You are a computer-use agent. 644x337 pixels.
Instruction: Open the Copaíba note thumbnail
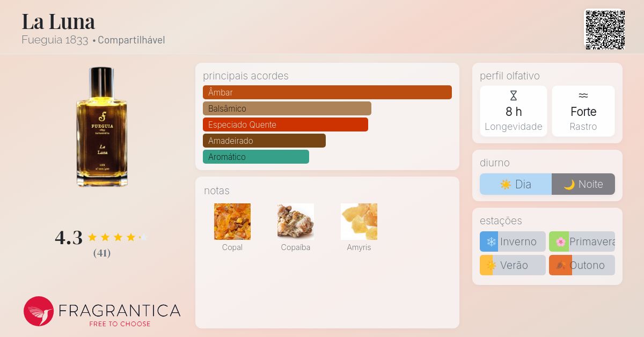pos(296,222)
